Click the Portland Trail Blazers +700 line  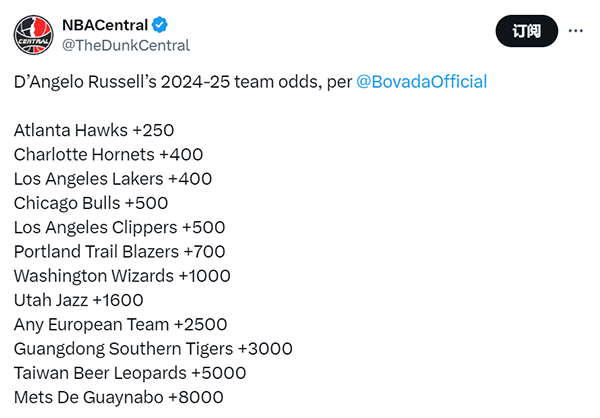pos(119,252)
